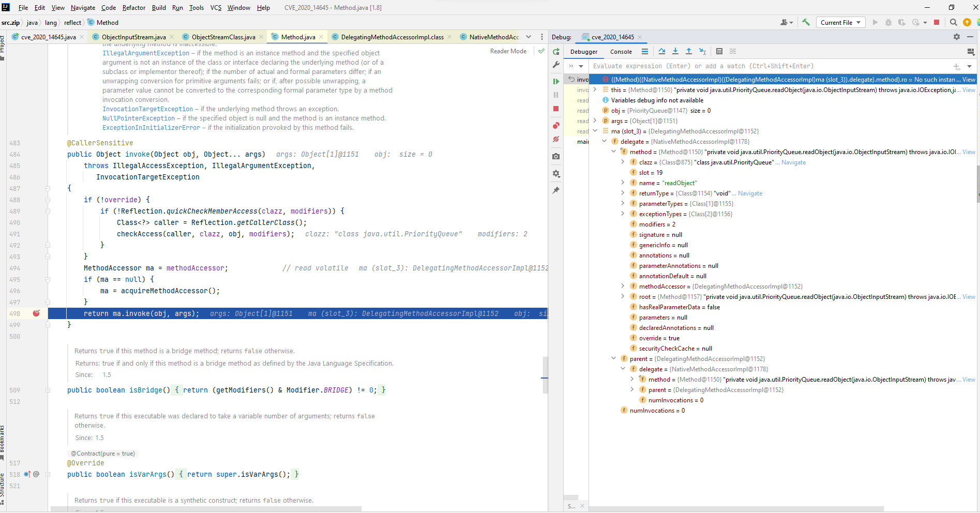980x513 pixels.
Task: Open the Navigate menu
Action: tap(83, 7)
